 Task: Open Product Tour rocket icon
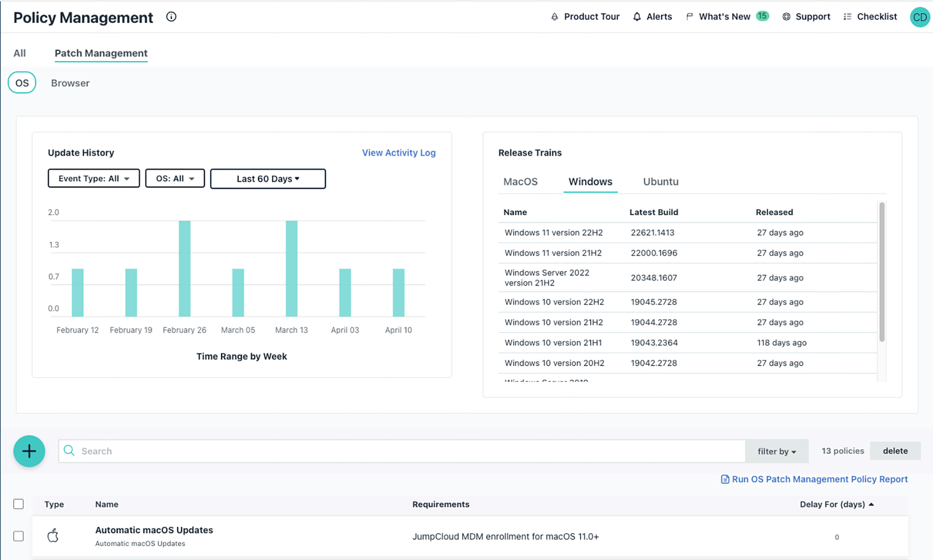coord(554,17)
